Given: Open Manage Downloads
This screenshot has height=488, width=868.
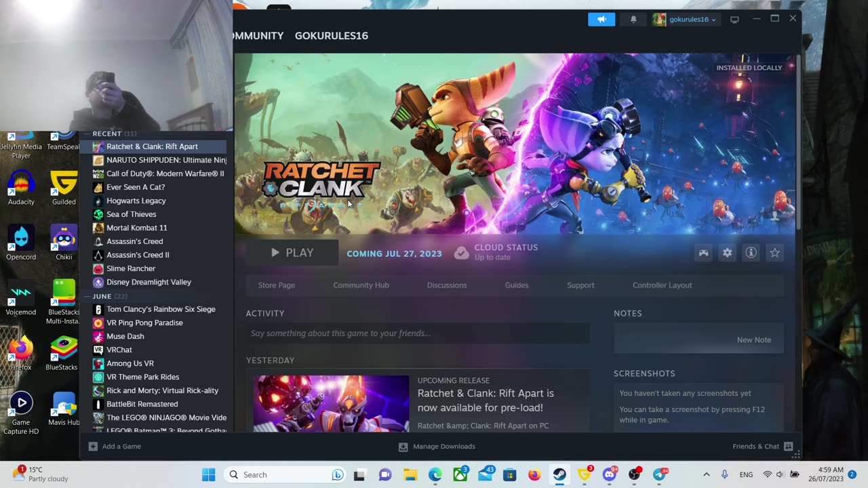Looking at the screenshot, I should 437,447.
